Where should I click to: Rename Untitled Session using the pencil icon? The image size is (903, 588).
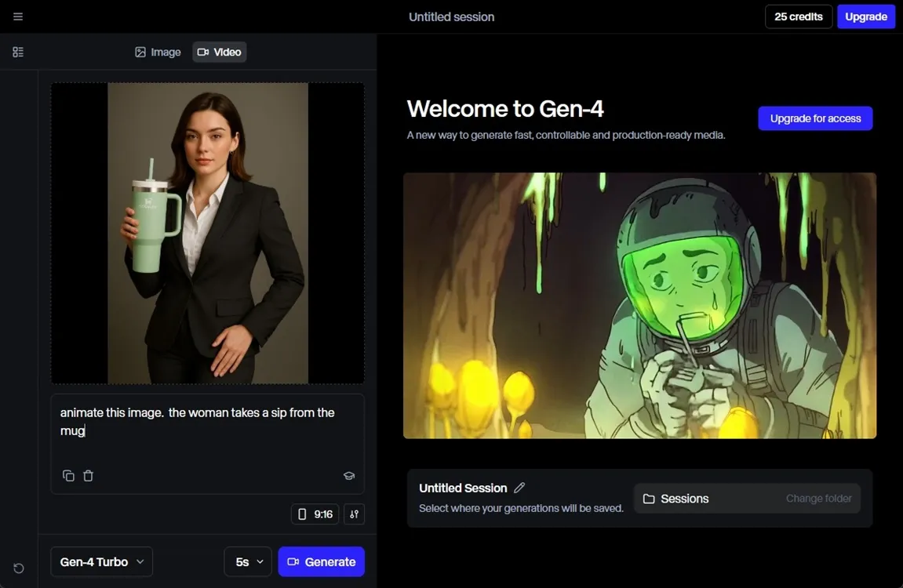point(519,488)
